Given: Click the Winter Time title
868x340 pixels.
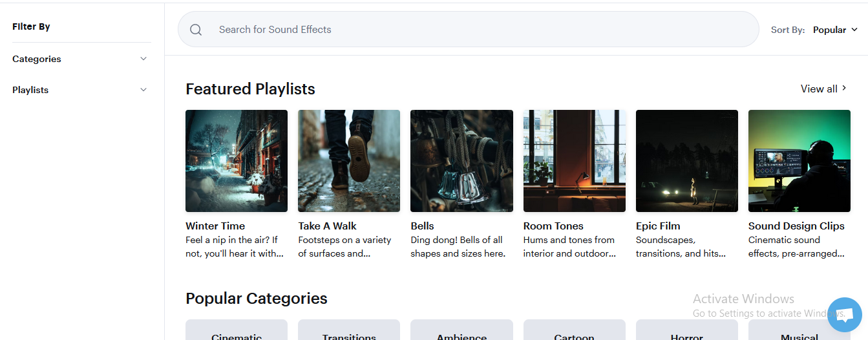Looking at the screenshot, I should point(215,226).
